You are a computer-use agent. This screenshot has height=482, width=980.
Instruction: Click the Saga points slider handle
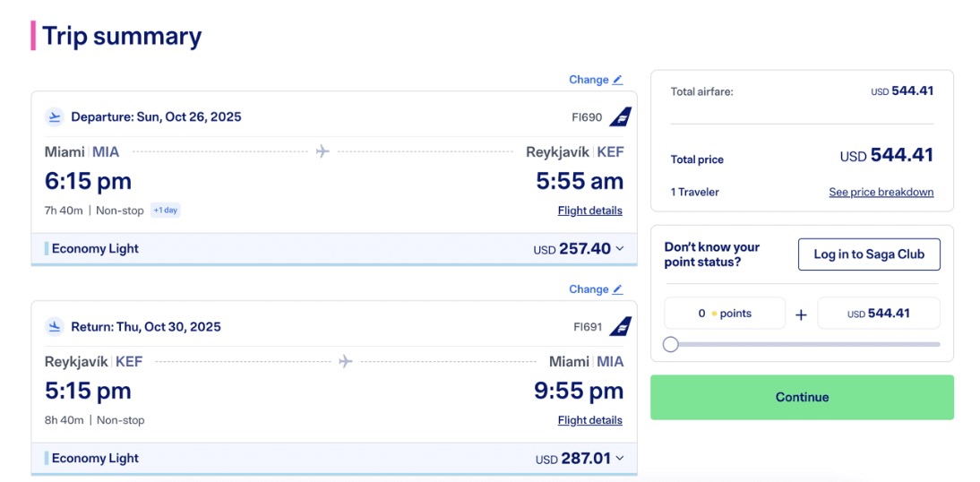pyautogui.click(x=671, y=344)
